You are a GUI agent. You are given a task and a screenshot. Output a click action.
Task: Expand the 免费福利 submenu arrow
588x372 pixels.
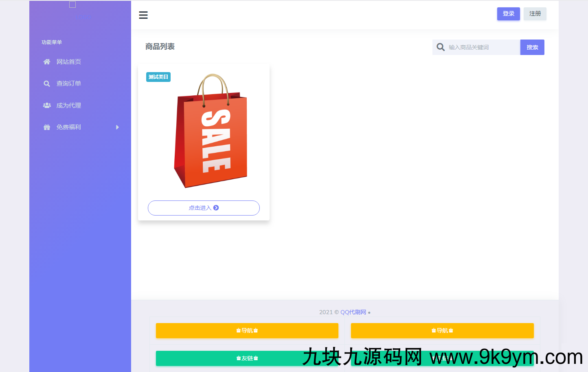tap(117, 127)
